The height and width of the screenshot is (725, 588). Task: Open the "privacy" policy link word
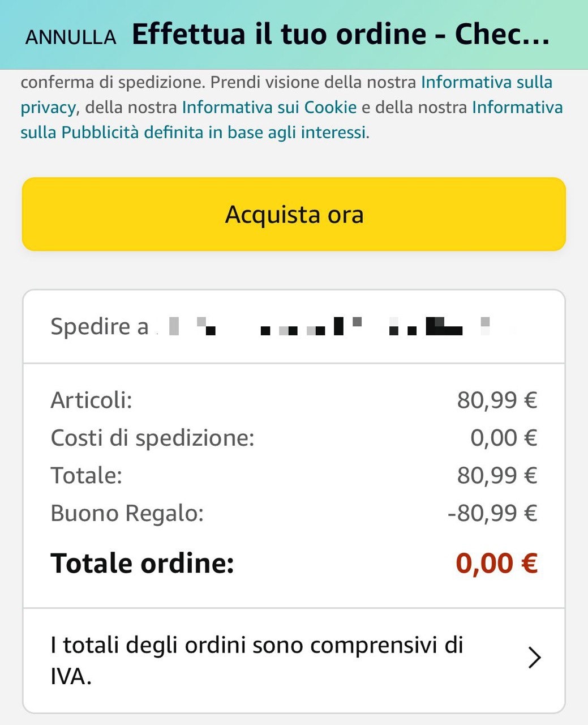pyautogui.click(x=48, y=108)
